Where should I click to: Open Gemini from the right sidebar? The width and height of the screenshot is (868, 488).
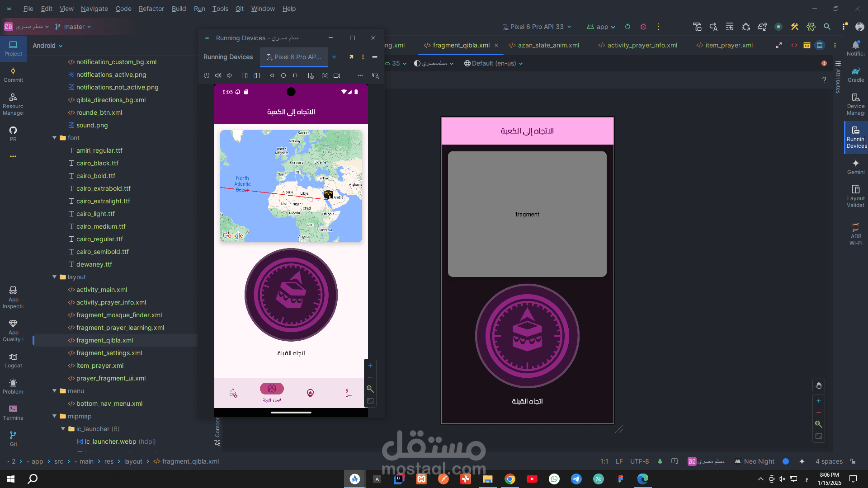[x=855, y=166]
